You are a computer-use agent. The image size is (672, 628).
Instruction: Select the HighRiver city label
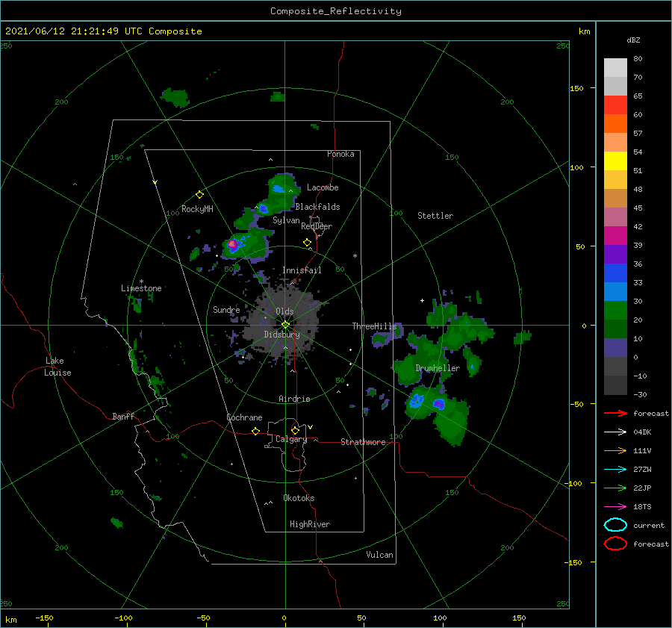point(310,524)
